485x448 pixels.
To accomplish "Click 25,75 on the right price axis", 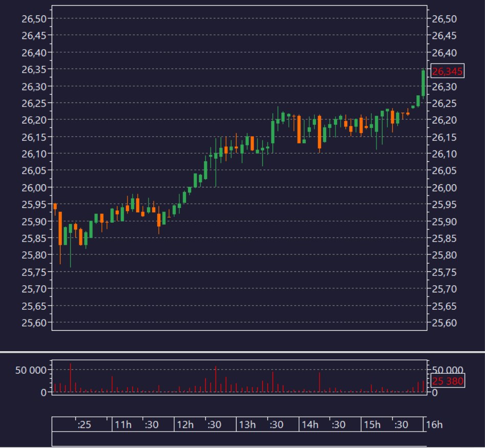I will click(x=444, y=272).
